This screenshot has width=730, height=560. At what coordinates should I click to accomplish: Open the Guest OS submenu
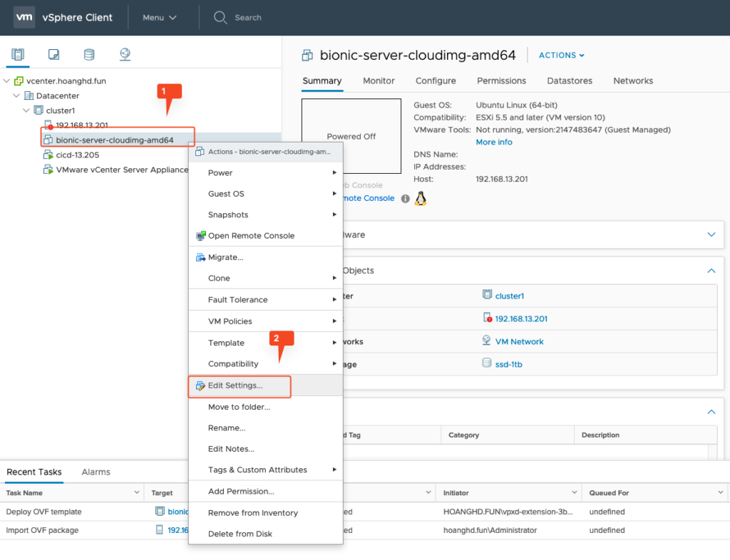point(266,194)
